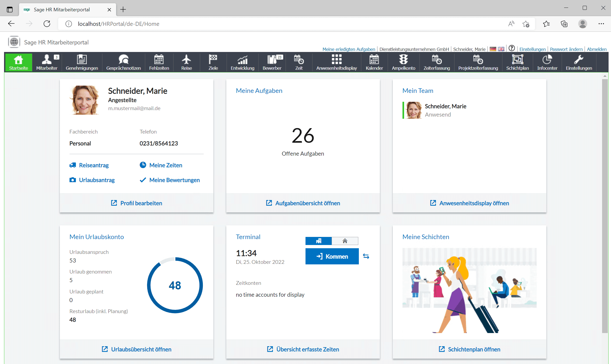Click the Kommen button
The width and height of the screenshot is (611, 364).
coord(332,256)
